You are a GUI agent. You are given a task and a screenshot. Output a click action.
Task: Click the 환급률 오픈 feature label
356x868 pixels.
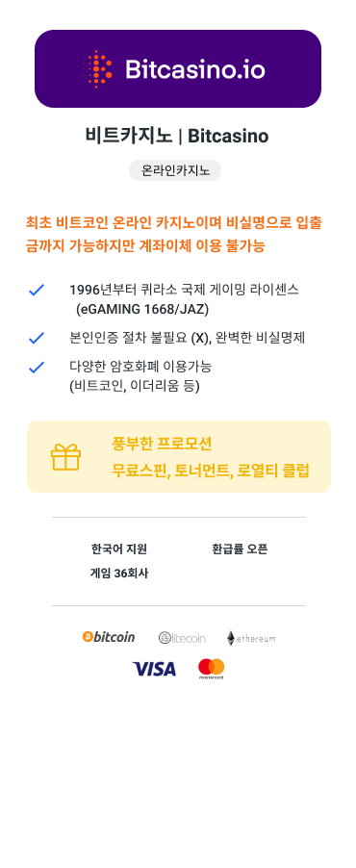(x=240, y=549)
